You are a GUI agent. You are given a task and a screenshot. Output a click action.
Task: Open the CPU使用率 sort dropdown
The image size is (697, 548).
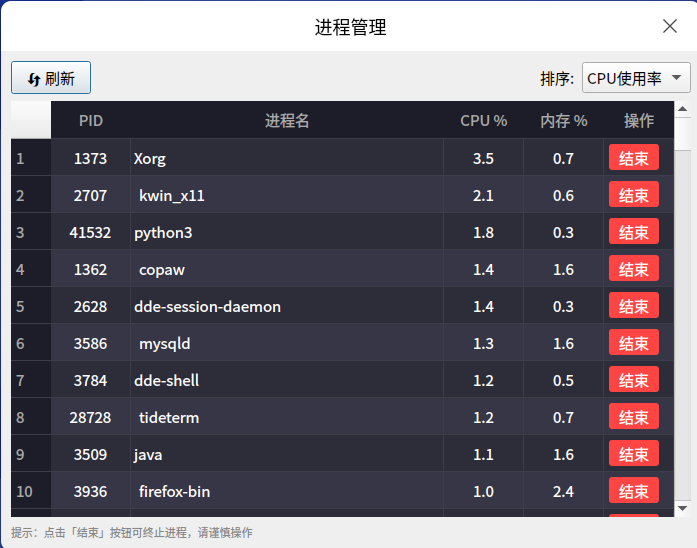636,78
